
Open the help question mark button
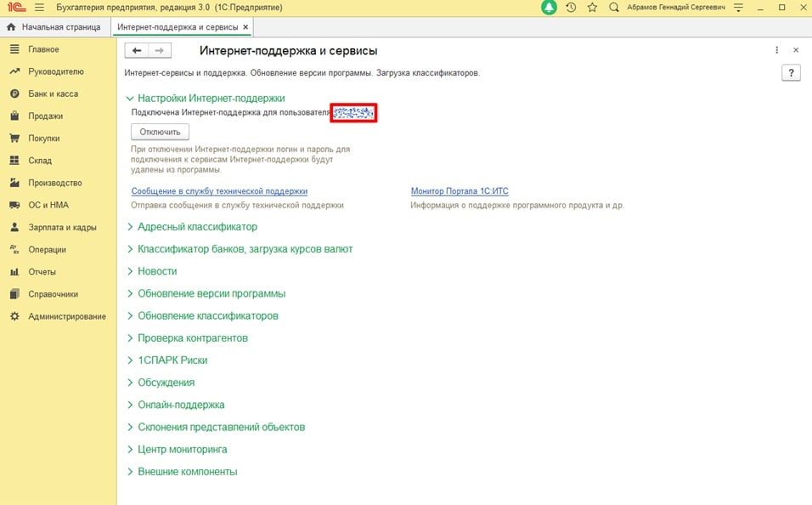click(790, 74)
